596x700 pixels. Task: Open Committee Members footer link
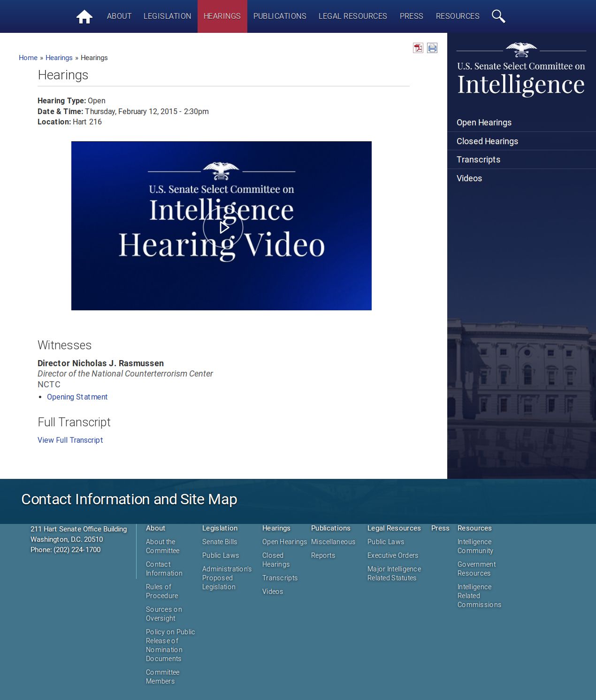(x=162, y=677)
